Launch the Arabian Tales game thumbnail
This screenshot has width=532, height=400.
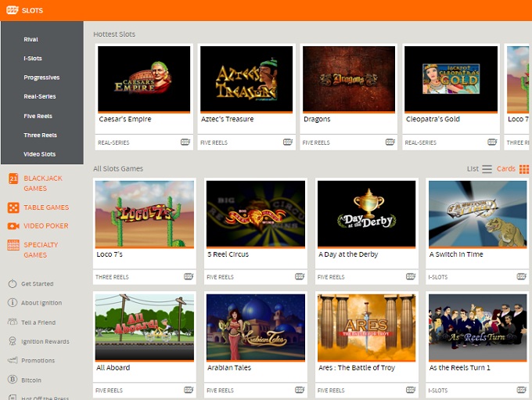click(x=256, y=327)
